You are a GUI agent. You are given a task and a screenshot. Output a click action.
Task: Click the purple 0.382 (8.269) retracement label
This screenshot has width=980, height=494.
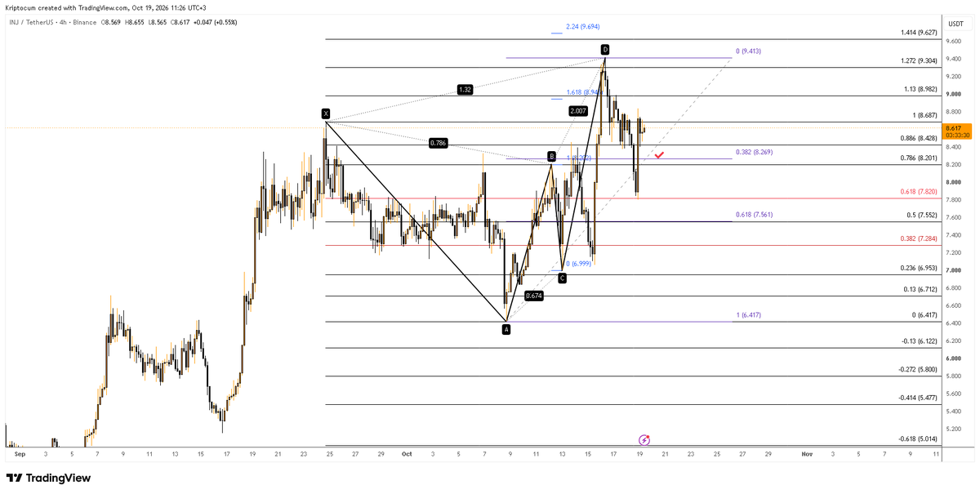(x=754, y=152)
